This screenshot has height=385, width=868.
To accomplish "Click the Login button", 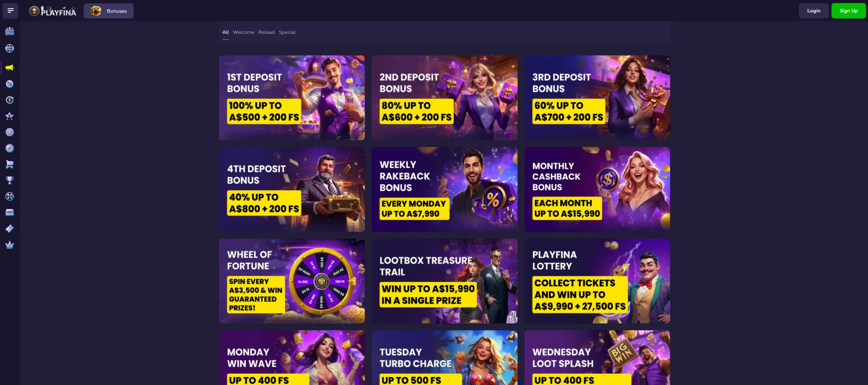I will [x=814, y=11].
